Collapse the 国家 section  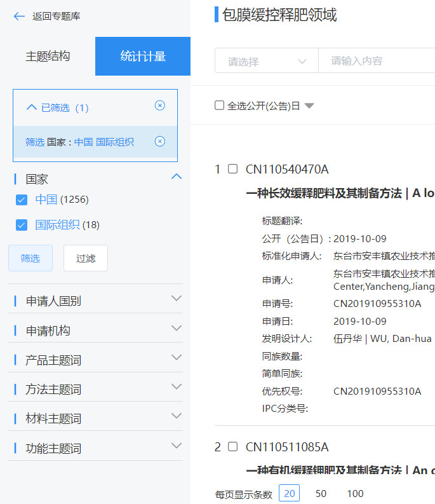coord(177,177)
